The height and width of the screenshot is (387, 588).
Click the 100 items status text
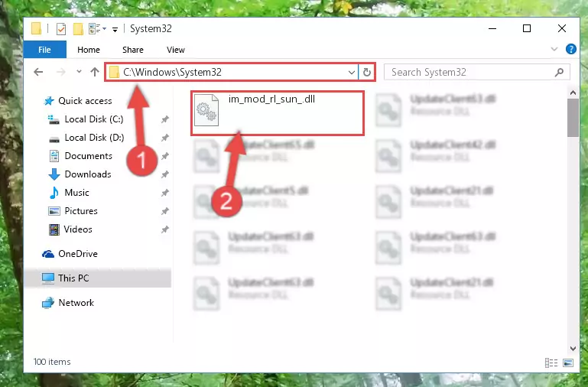[x=52, y=362]
